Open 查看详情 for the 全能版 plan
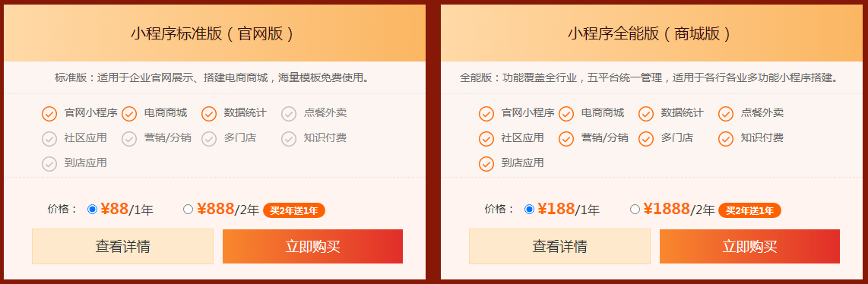 point(559,247)
